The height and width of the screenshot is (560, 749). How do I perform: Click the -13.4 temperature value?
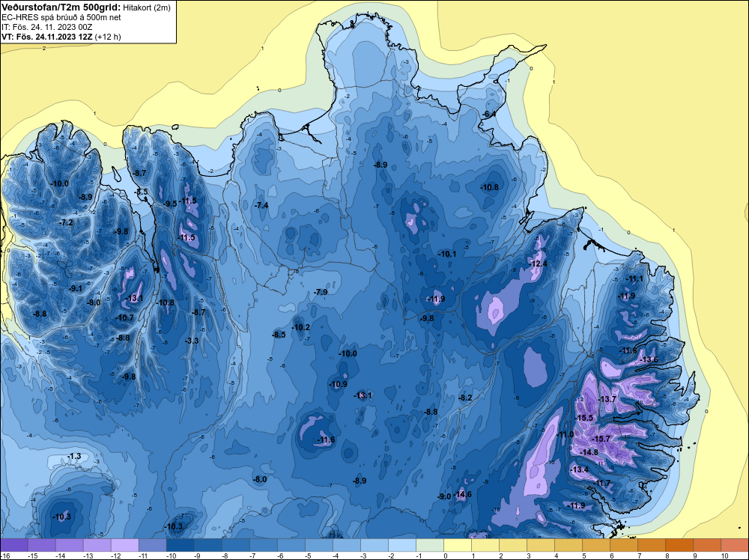tap(580, 469)
